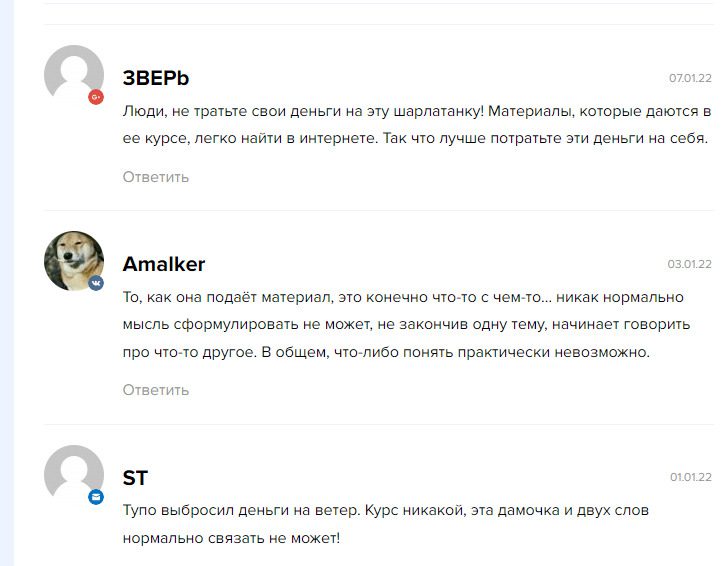
Task: Click Amalker's comment text body
Action: [x=402, y=325]
